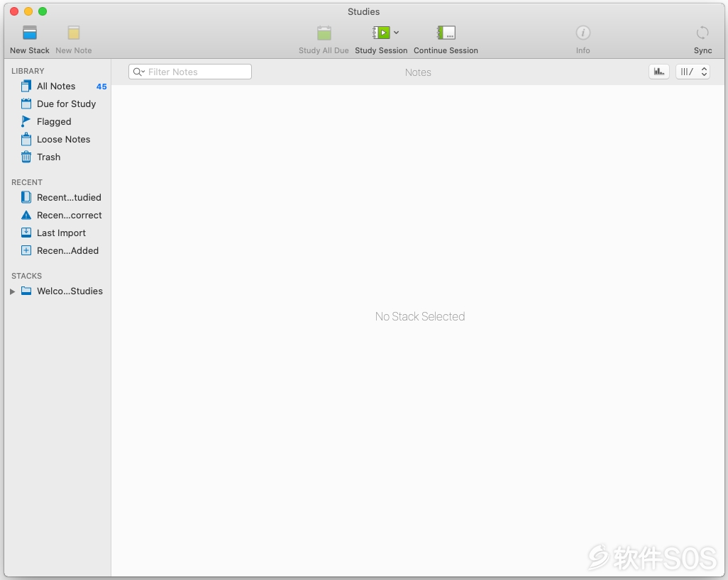
Task: Click the Recently Added plus icon
Action: point(26,250)
